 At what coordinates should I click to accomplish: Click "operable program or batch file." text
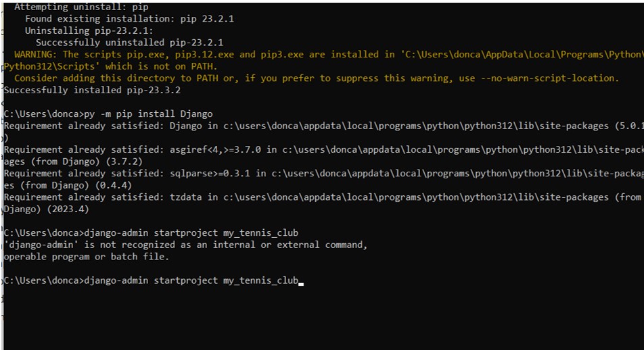(87, 256)
